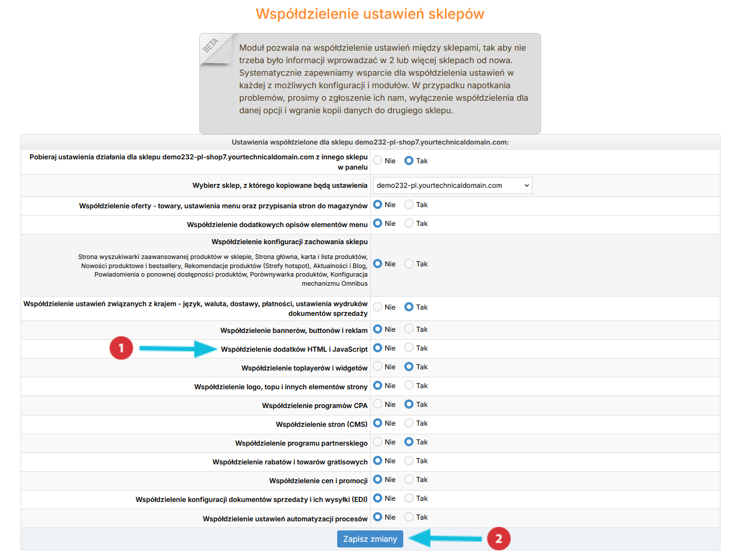Pick Tak for ustawień związanych z krajem
741x560 pixels.
click(x=409, y=307)
